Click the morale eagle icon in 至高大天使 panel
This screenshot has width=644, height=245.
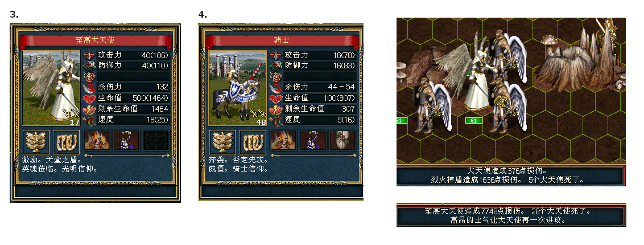click(x=36, y=142)
